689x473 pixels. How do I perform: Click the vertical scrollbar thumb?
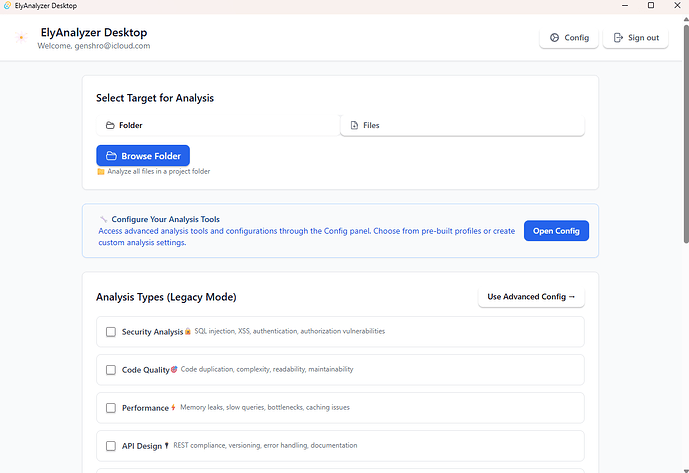(x=686, y=134)
